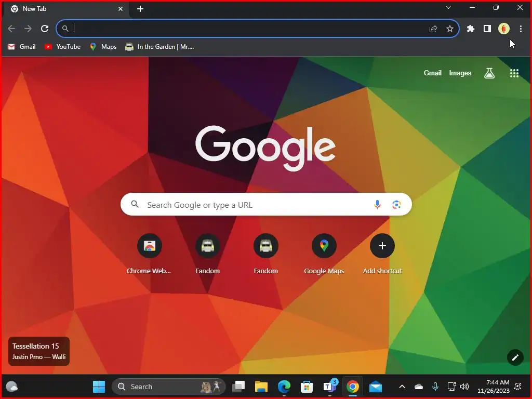Click the Google search box
Screen dimensions: 532x399
266,204
